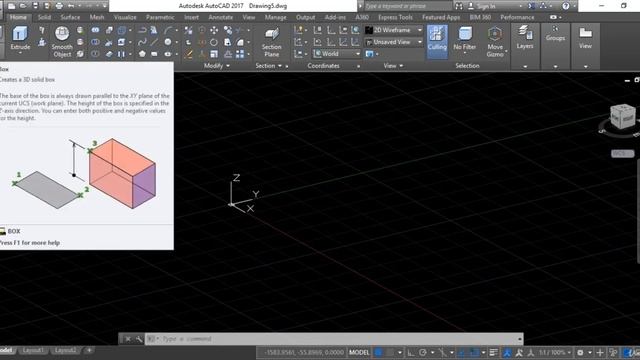
Task: Click the Undo arrow in quick access toolbar
Action: (71, 6)
